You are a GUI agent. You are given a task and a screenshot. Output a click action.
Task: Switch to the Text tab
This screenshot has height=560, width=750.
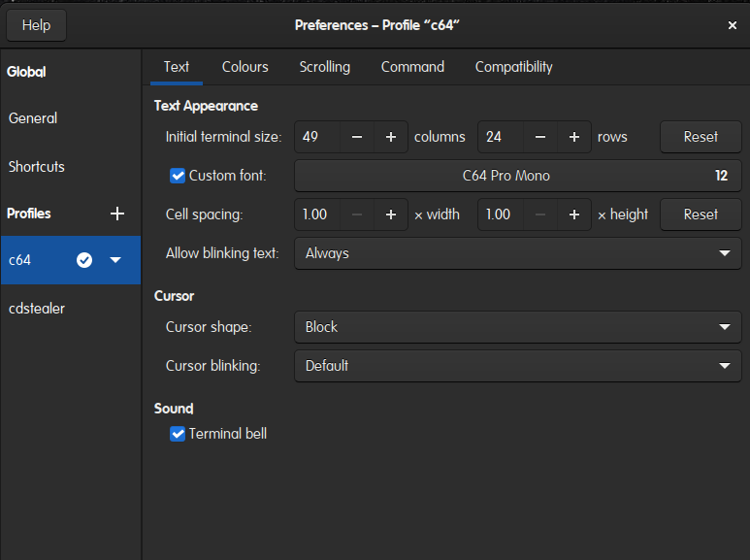(x=177, y=67)
